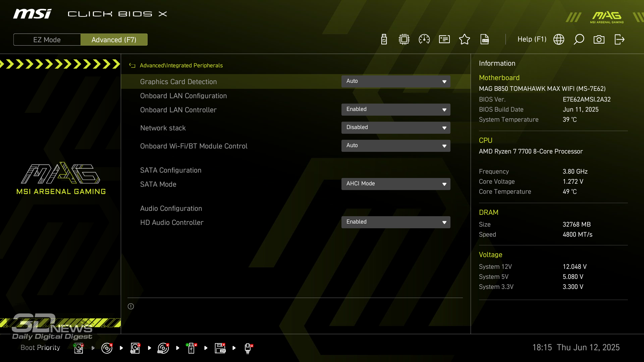The width and height of the screenshot is (644, 362).
Task: Select the SATA Mode label
Action: coord(158,184)
